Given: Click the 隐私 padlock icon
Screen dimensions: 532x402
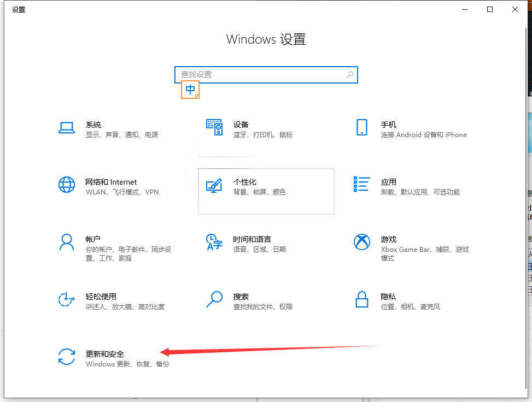Looking at the screenshot, I should (361, 299).
